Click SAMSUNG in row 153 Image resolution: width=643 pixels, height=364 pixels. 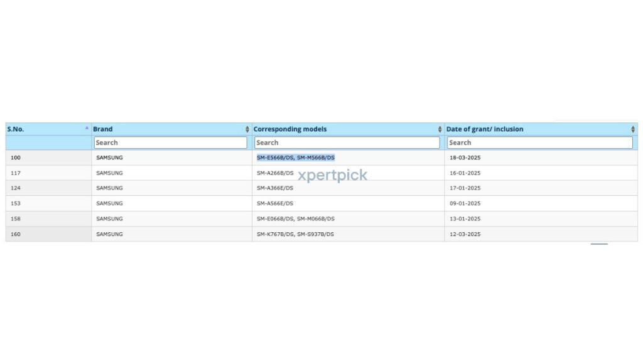[x=109, y=203]
